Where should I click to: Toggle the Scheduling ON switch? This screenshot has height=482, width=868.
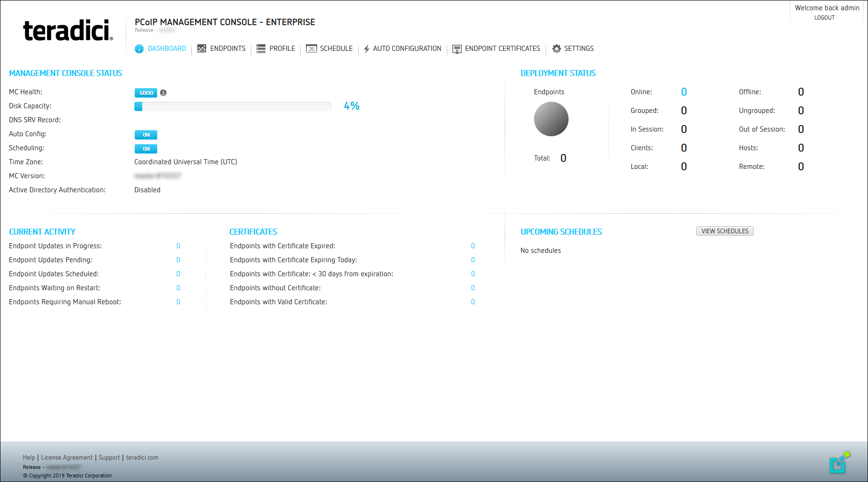pyautogui.click(x=146, y=149)
